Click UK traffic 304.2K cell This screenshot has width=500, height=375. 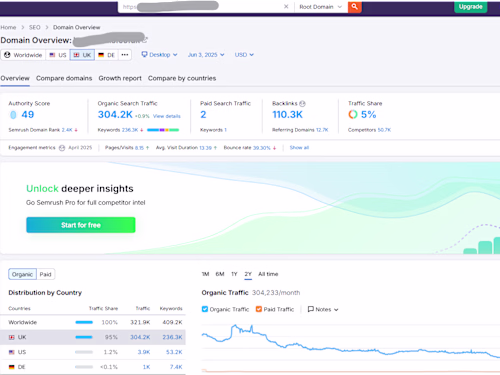pos(140,337)
